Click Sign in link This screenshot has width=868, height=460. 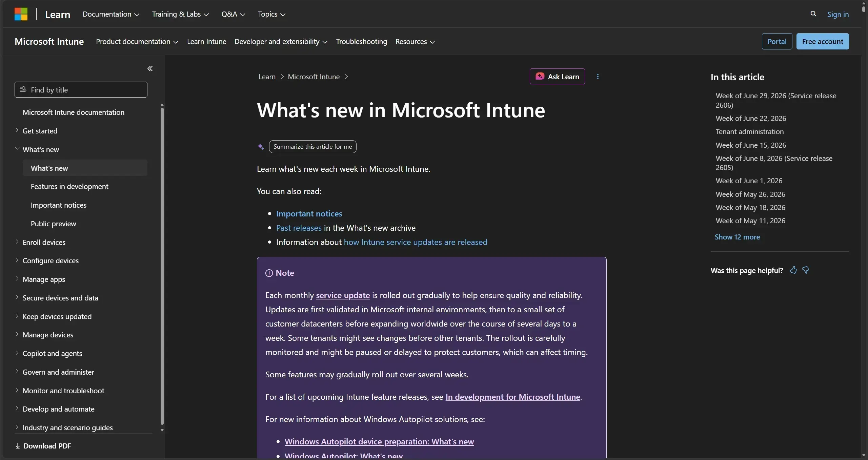[838, 14]
